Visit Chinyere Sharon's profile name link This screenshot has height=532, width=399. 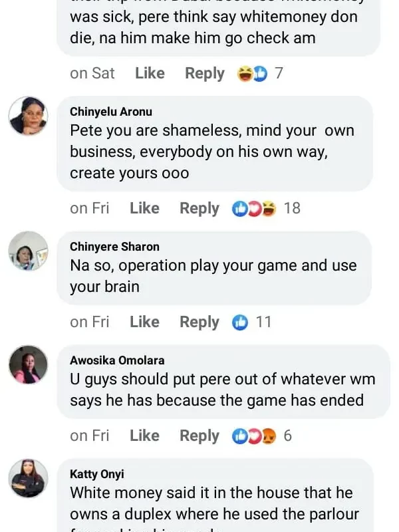[114, 247]
